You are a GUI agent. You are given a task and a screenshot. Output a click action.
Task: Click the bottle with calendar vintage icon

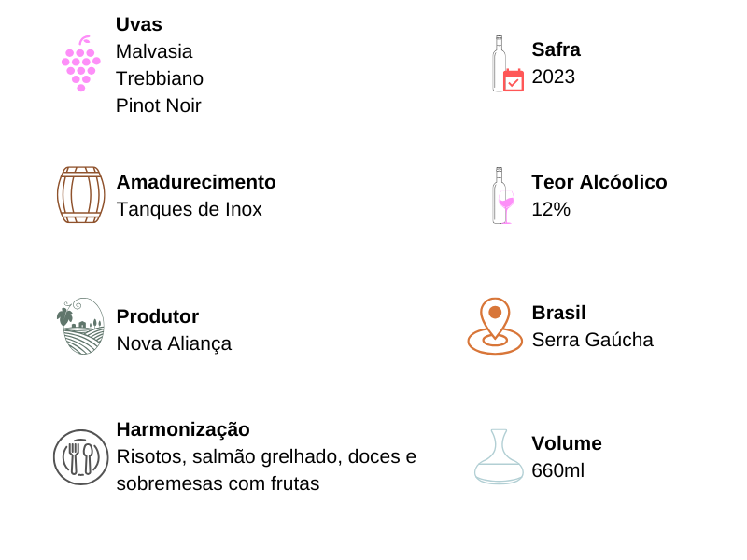(x=508, y=63)
